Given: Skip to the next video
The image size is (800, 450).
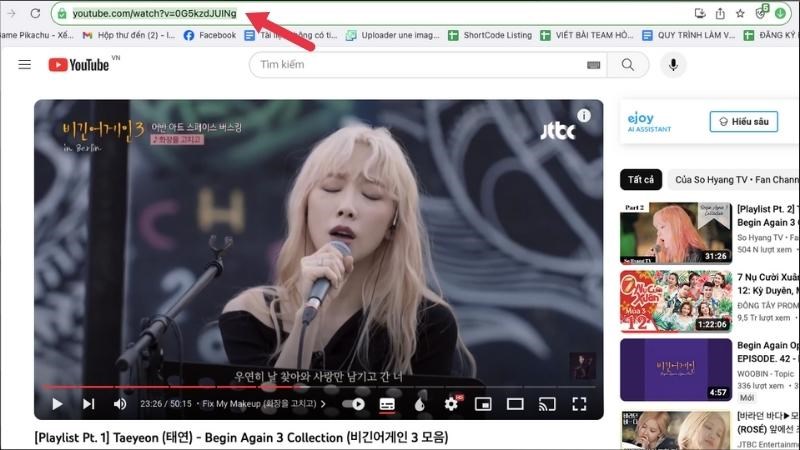Looking at the screenshot, I should click(x=88, y=404).
